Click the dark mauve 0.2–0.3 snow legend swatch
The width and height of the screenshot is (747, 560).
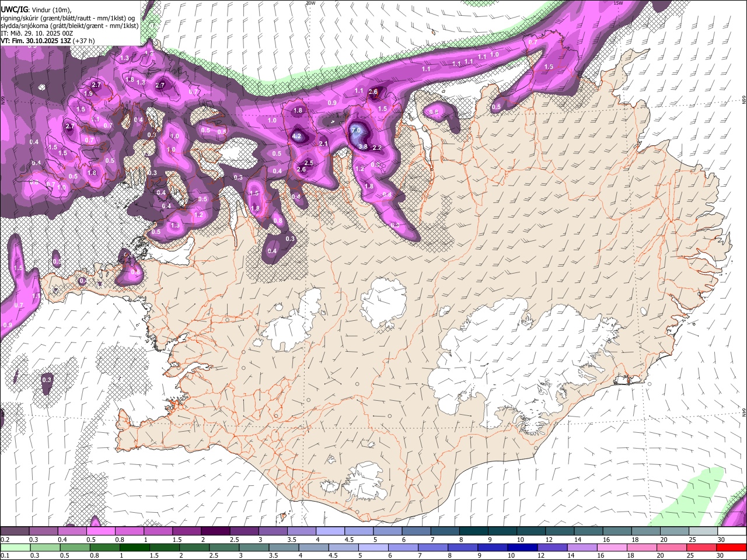coord(14,531)
